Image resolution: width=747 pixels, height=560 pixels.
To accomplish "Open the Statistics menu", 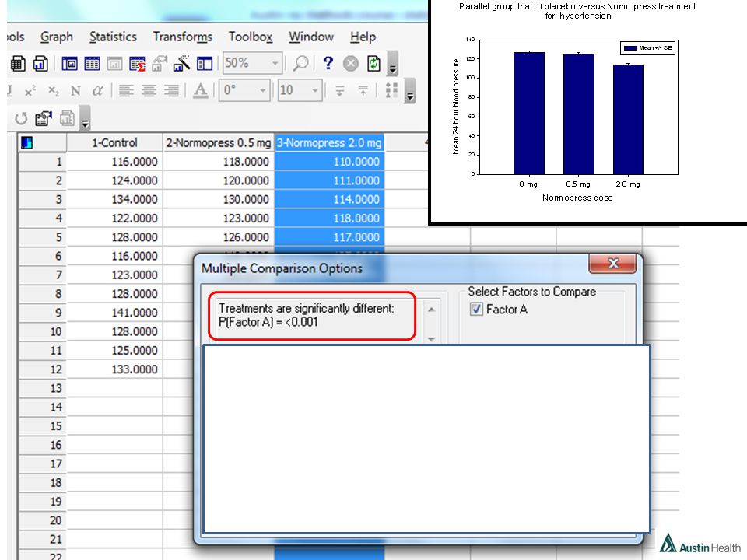I will click(x=113, y=37).
